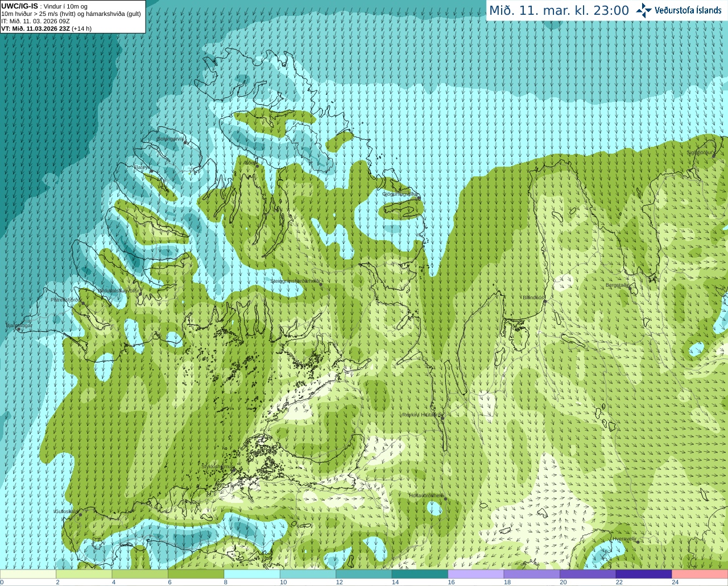Viewport: 728px width, 586px height.
Task: Click the Flateyri station dot
Action: [151, 171]
